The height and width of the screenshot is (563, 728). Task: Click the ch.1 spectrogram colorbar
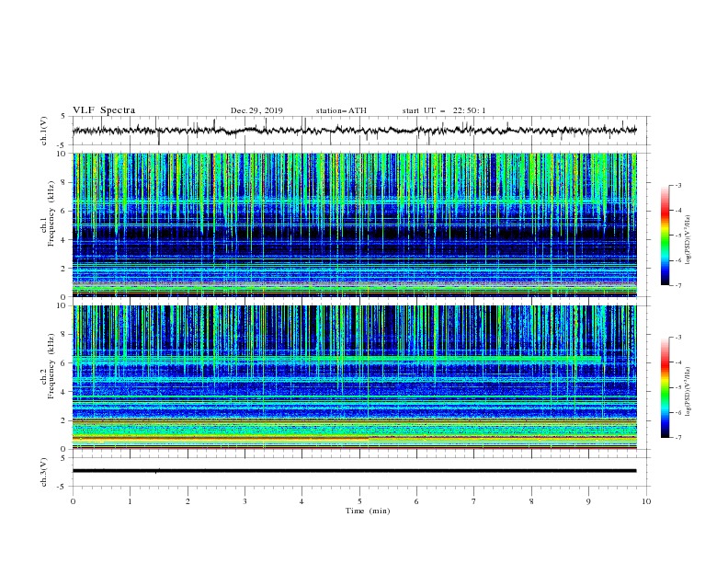pyautogui.click(x=665, y=236)
